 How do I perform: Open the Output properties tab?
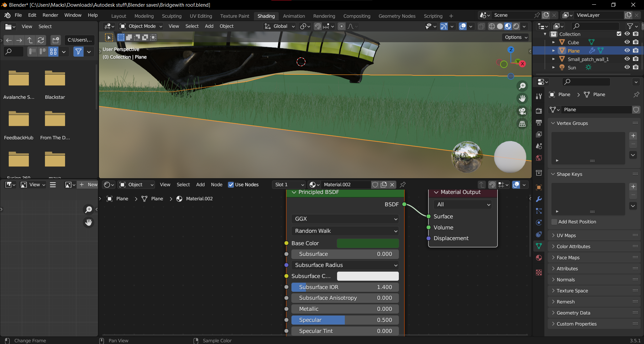(539, 123)
